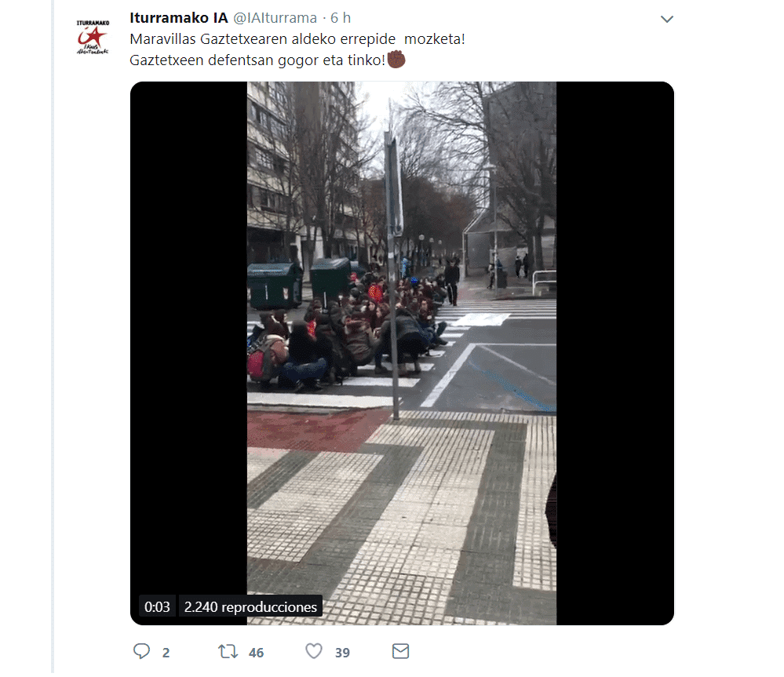This screenshot has height=677, width=784.
Task: Play the street protest video
Action: click(402, 353)
